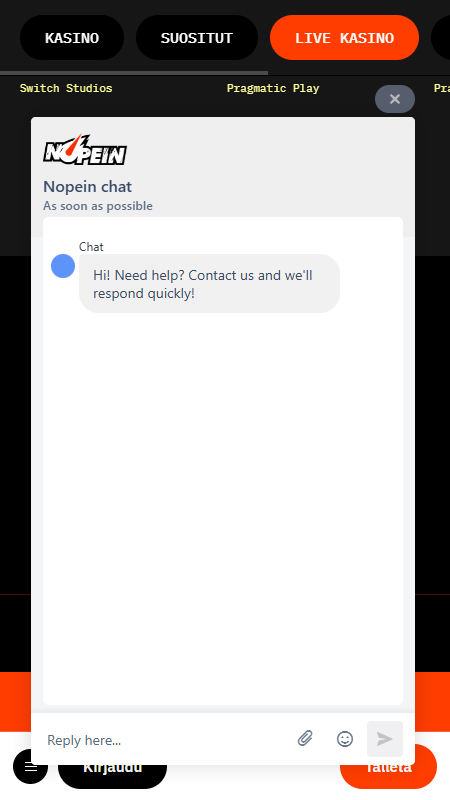
Task: Switch to the KASINO tab
Action: [72, 38]
